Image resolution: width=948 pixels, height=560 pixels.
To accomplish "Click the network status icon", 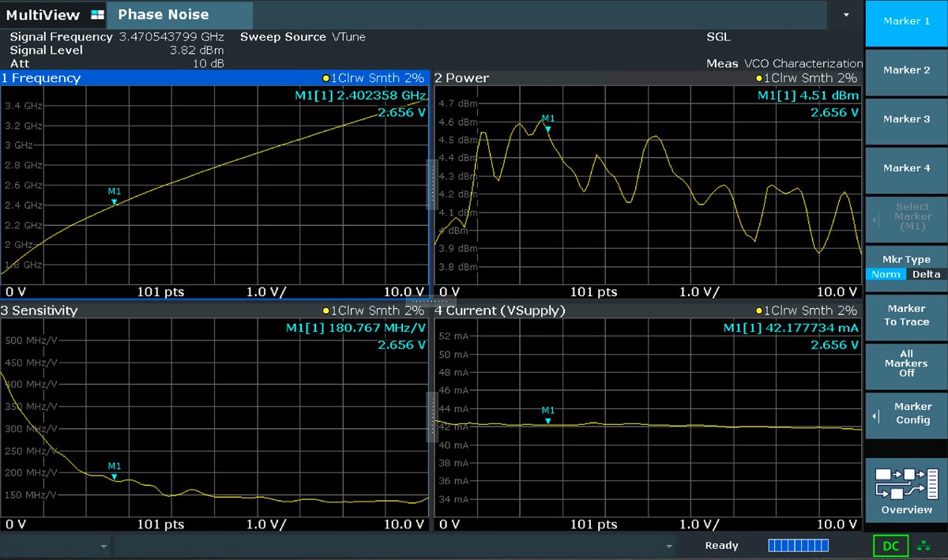I will pos(924,546).
